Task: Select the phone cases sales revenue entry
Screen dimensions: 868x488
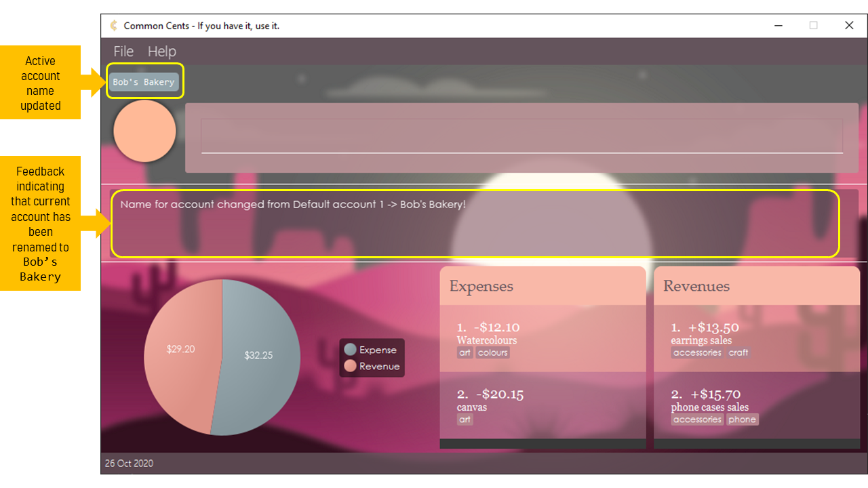Action: pyautogui.click(x=757, y=405)
